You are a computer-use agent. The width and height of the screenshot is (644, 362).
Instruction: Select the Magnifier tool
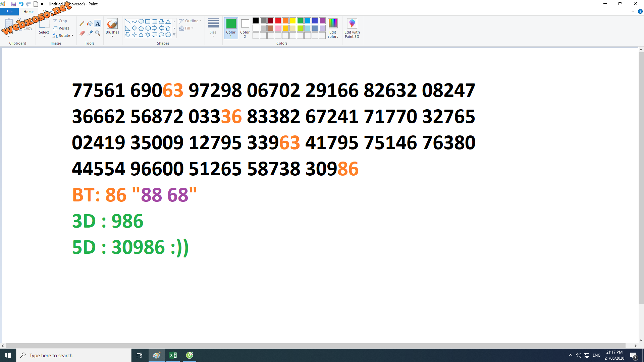point(98,33)
